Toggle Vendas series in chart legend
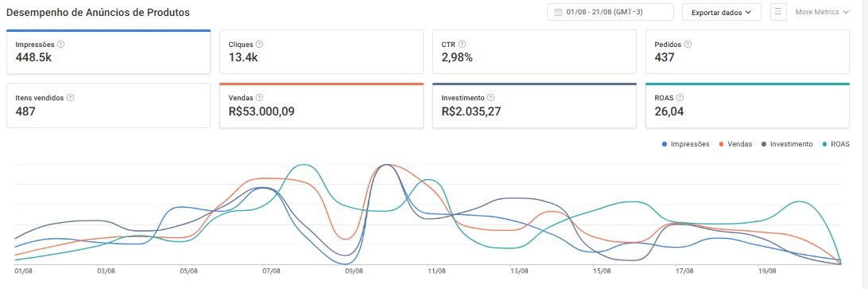The height and width of the screenshot is (289, 868). click(x=736, y=144)
